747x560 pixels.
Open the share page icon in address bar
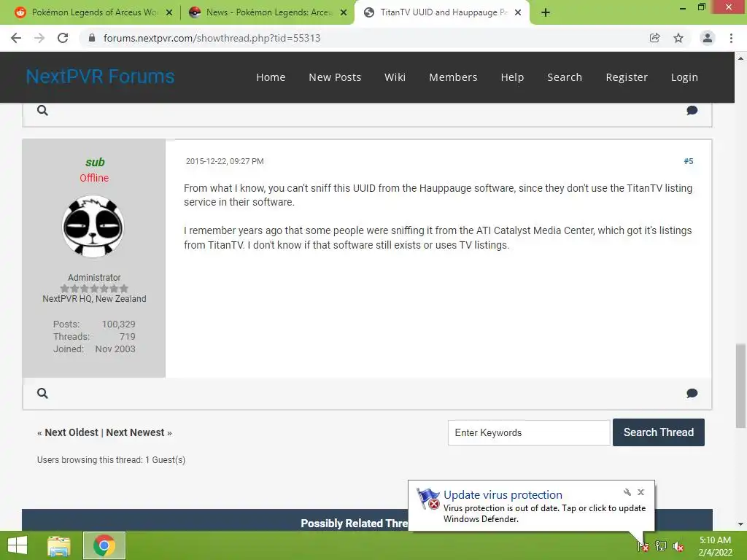pyautogui.click(x=654, y=38)
